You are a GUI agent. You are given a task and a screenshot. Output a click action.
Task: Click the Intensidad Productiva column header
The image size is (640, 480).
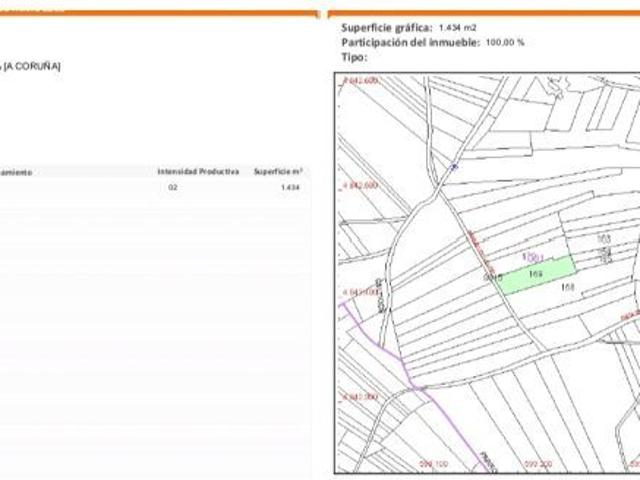[198, 171]
